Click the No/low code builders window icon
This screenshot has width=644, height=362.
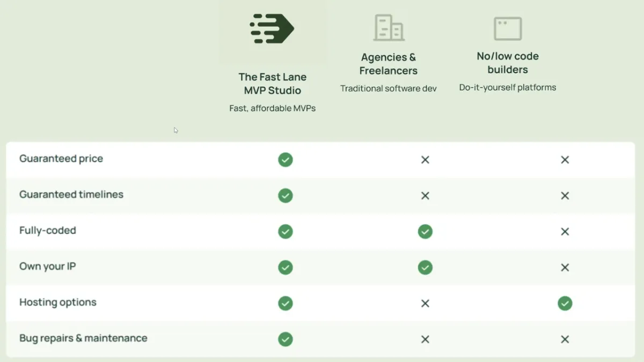click(x=508, y=28)
